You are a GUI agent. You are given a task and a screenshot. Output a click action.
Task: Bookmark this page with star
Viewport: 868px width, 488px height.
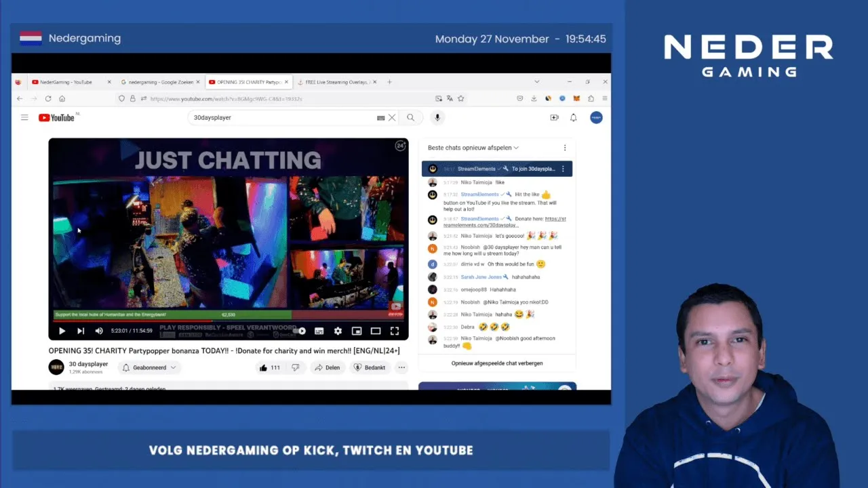(x=460, y=98)
